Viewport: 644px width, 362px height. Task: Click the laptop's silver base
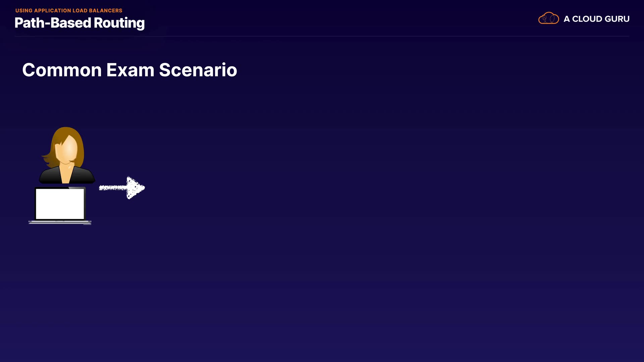(x=60, y=222)
